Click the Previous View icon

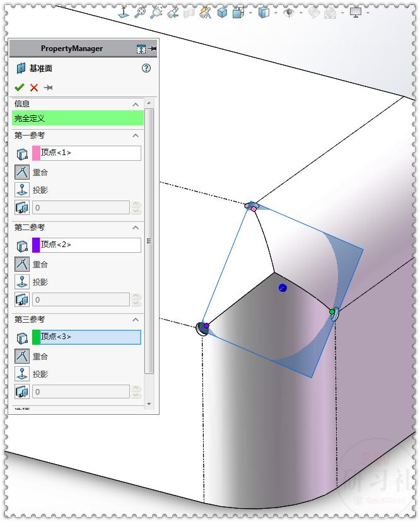click(173, 13)
